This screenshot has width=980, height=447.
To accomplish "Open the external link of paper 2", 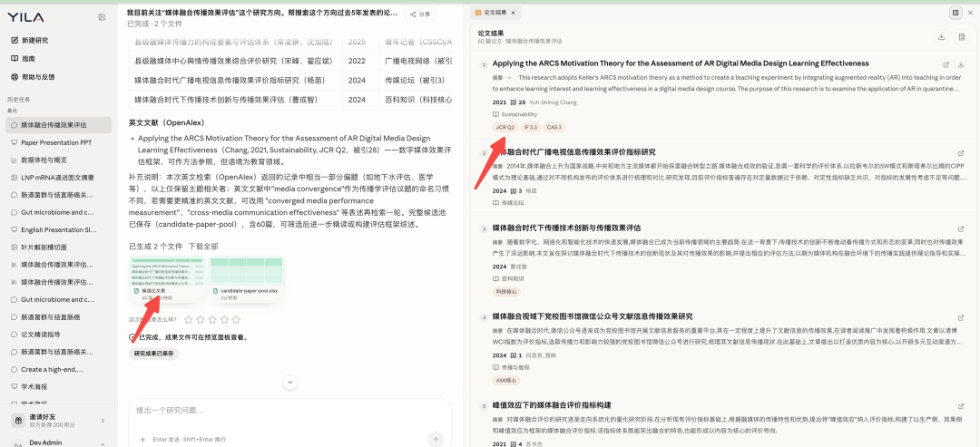I will click(x=961, y=153).
